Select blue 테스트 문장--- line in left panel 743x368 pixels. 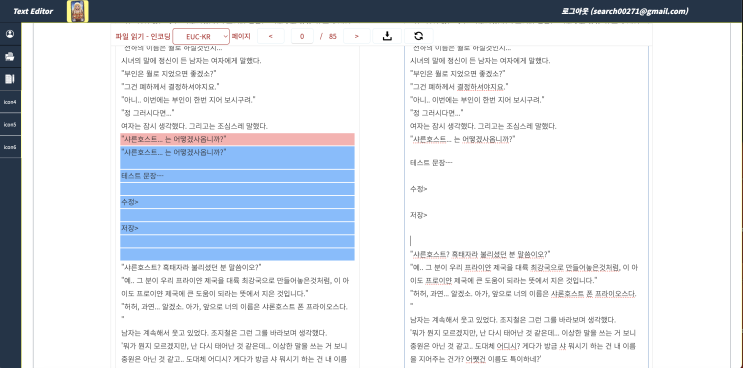click(237, 176)
